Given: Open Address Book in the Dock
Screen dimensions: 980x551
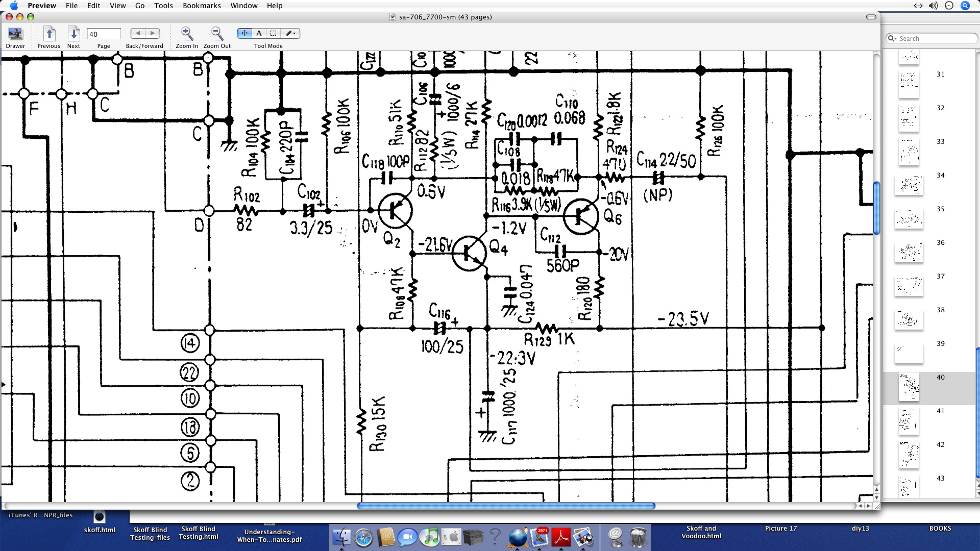Looking at the screenshot, I should [386, 537].
